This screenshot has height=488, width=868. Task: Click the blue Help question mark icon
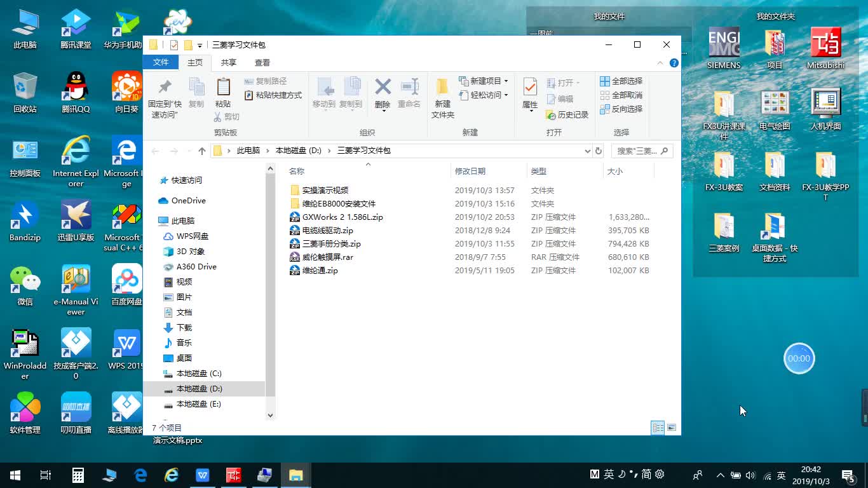(674, 63)
